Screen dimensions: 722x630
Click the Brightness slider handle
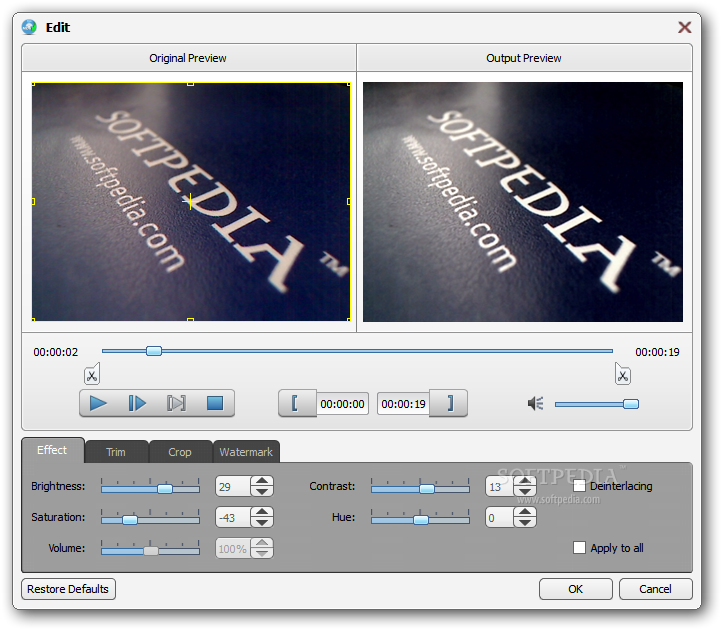click(165, 489)
